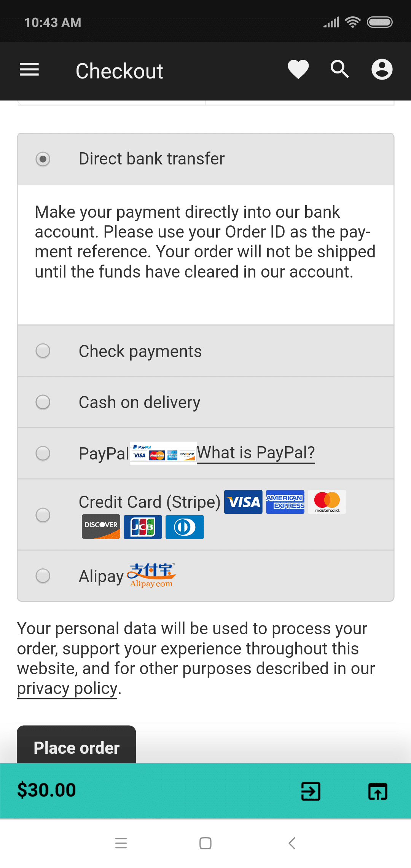Tap the $30.00 total in bottom bar
The width and height of the screenshot is (411, 868).
click(x=46, y=790)
